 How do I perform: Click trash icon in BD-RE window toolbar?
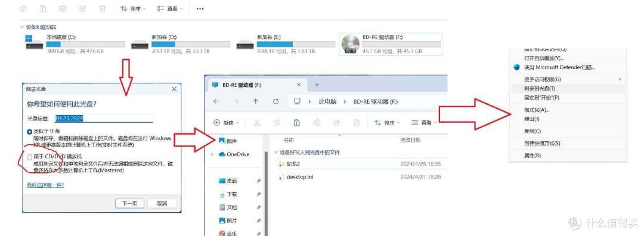(357, 122)
